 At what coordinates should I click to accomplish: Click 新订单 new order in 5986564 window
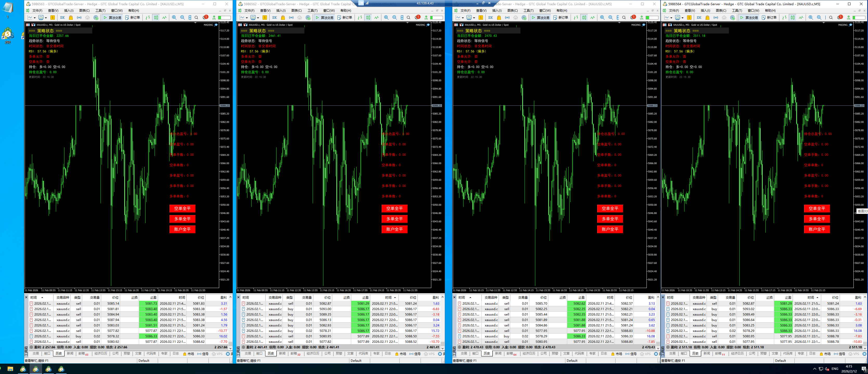coord(769,17)
